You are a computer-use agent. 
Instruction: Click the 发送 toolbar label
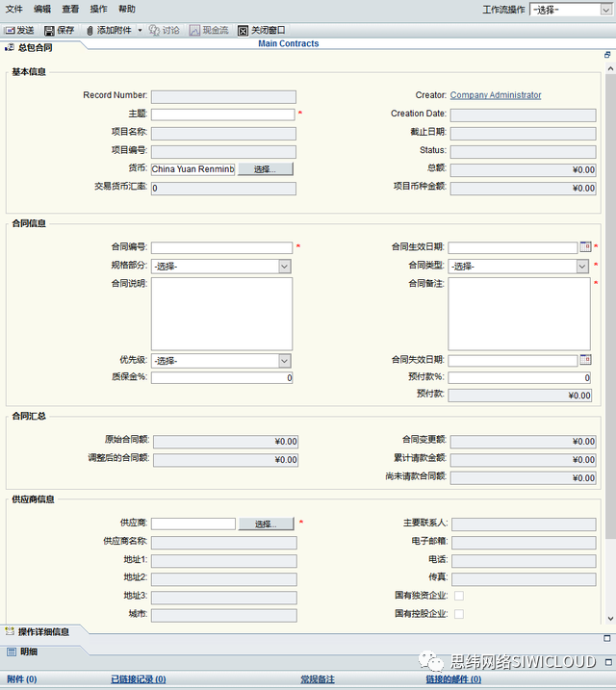[25, 31]
